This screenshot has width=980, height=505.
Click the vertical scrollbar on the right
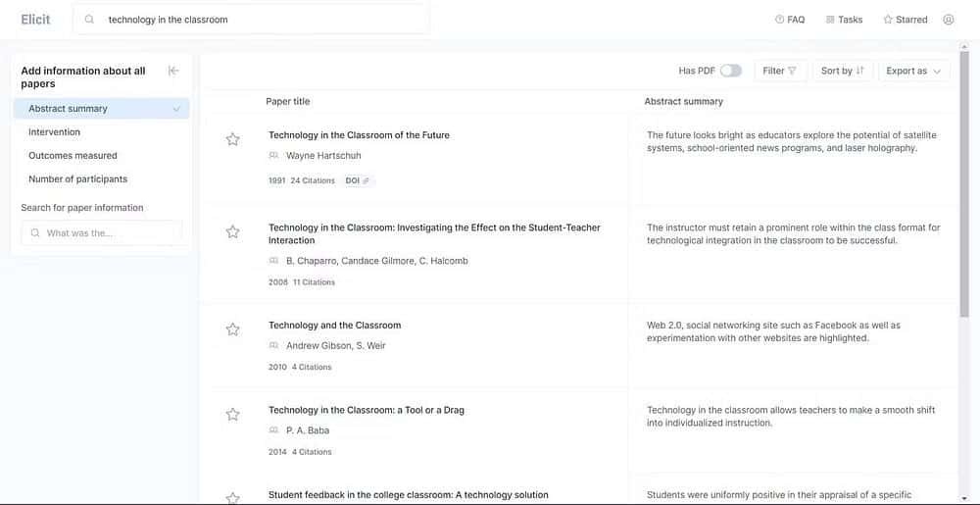tap(963, 196)
